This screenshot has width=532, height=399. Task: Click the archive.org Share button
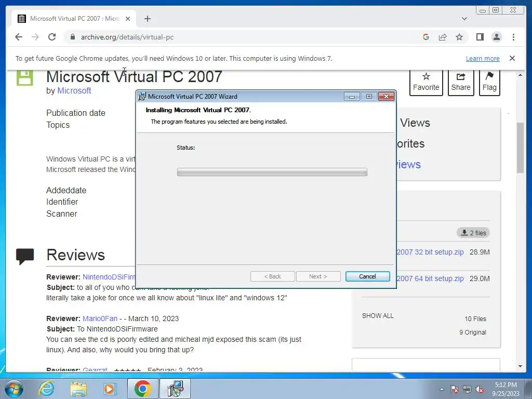tap(461, 82)
